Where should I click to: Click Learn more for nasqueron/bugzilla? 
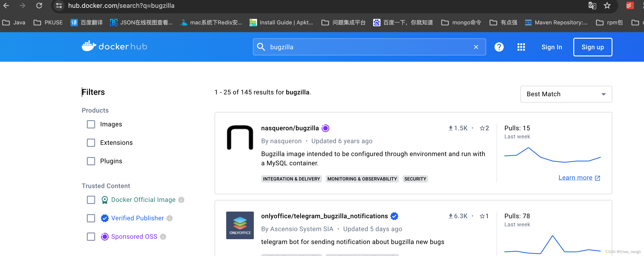pos(575,178)
